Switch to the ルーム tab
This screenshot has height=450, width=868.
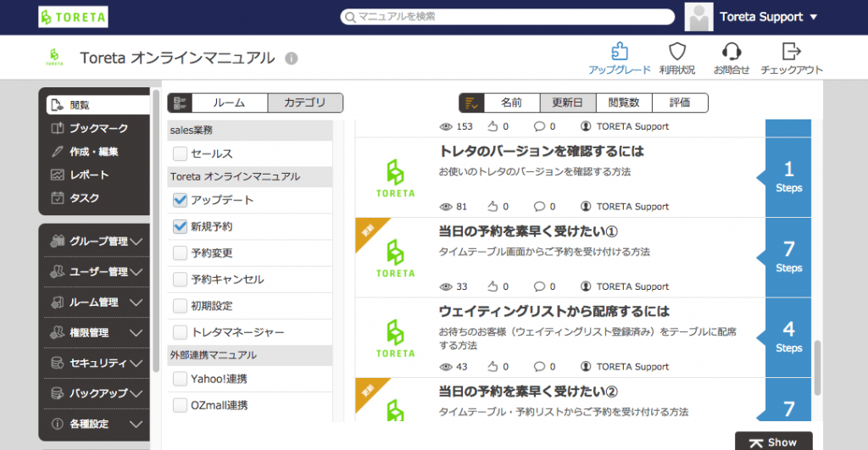click(229, 103)
